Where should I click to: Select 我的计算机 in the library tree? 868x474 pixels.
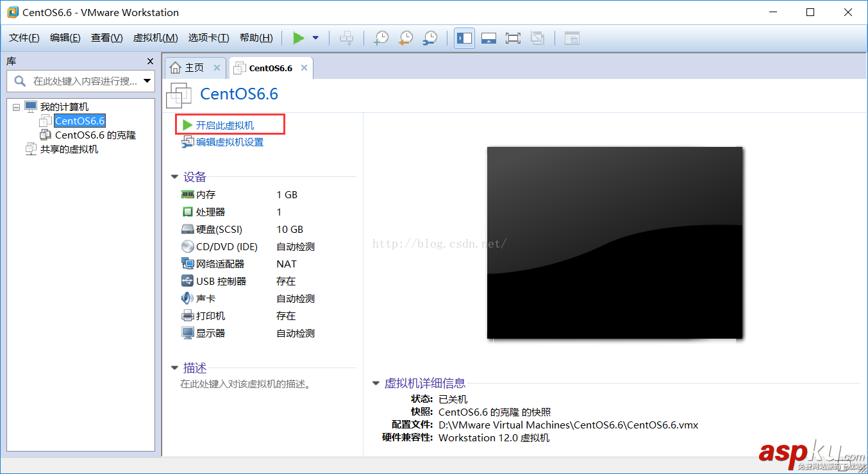pyautogui.click(x=64, y=107)
